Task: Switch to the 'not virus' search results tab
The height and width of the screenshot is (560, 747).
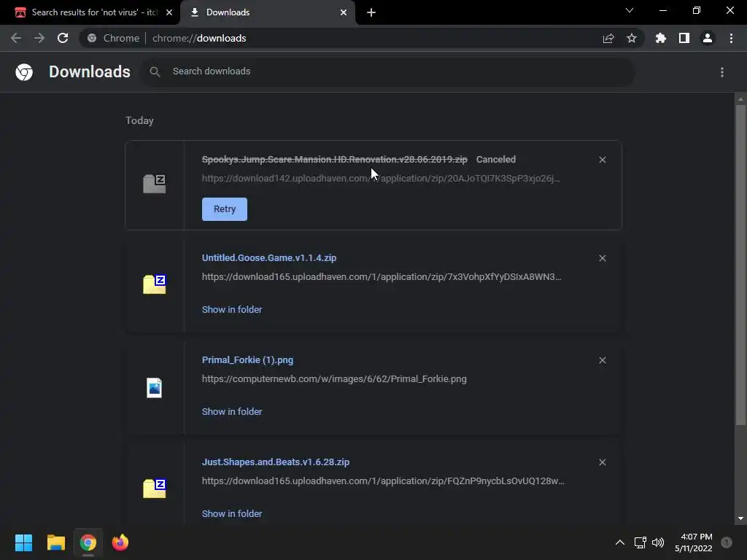Action: 90,12
